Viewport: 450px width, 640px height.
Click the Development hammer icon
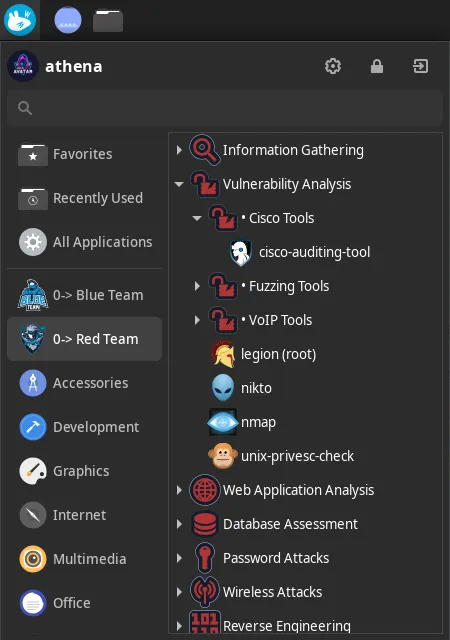(x=33, y=427)
